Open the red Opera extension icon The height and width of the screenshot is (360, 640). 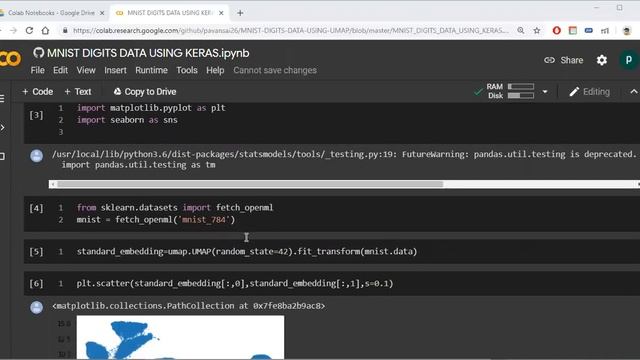pos(556,31)
